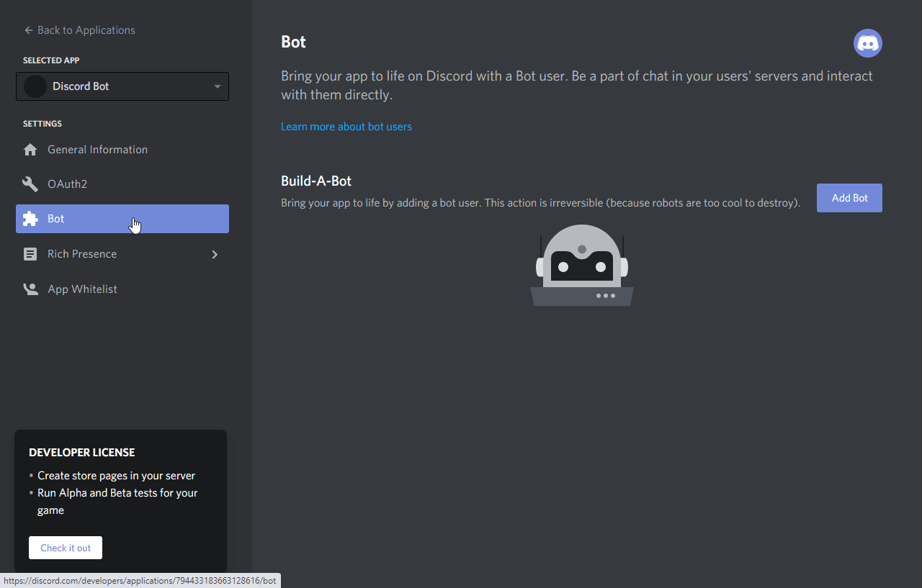Click the wrench icon beside OAuth2
922x588 pixels.
(x=30, y=184)
